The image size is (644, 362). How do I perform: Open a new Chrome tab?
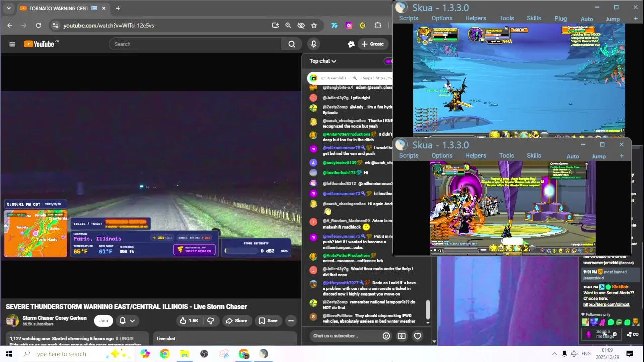pos(118,8)
